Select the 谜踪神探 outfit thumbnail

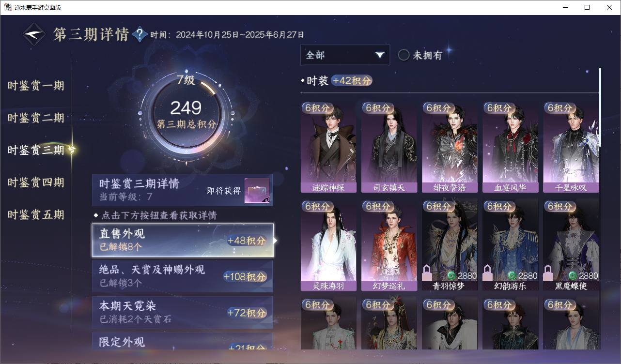coord(328,147)
